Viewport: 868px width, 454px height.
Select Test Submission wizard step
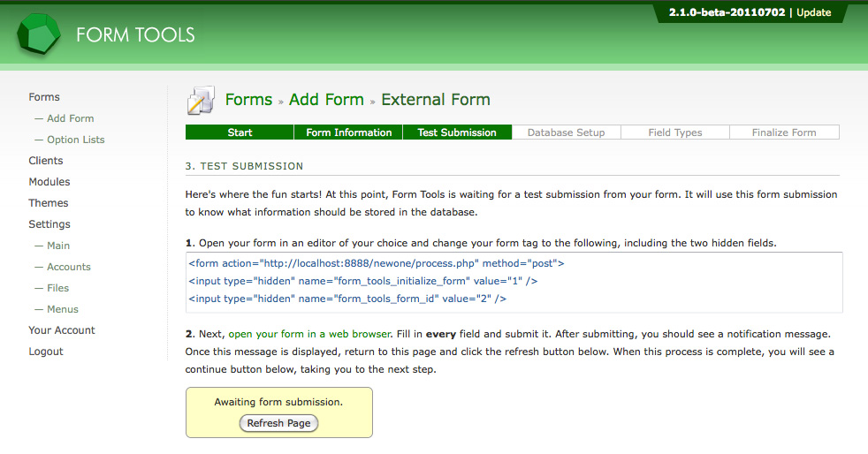[x=457, y=132]
